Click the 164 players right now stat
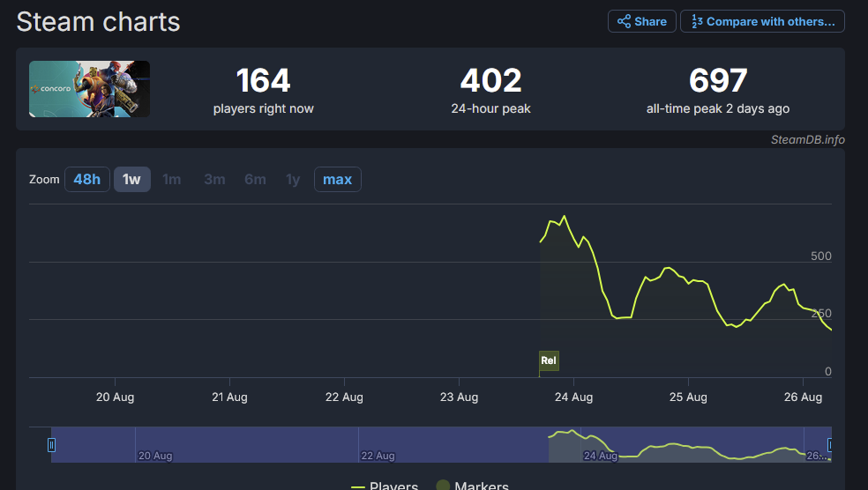This screenshot has height=490, width=868. coord(263,82)
